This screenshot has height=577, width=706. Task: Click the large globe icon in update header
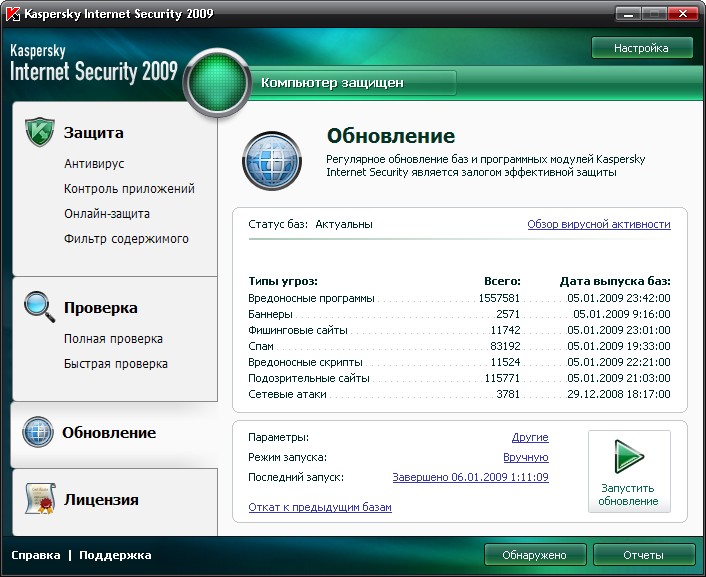[x=274, y=160]
